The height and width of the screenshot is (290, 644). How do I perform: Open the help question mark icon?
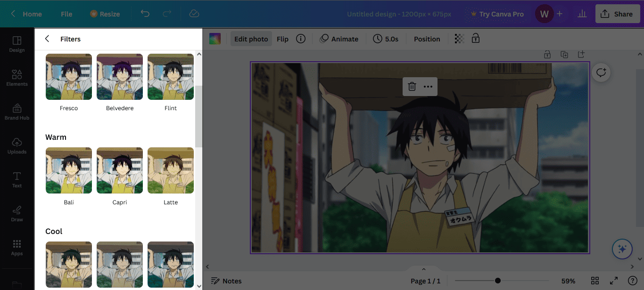tap(633, 281)
